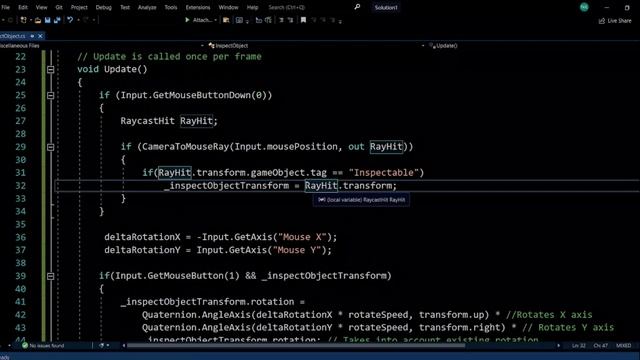Image resolution: width=640 pixels, height=360 pixels.
Task: Click the Ln 32 line indicator
Action: pyautogui.click(x=578, y=346)
